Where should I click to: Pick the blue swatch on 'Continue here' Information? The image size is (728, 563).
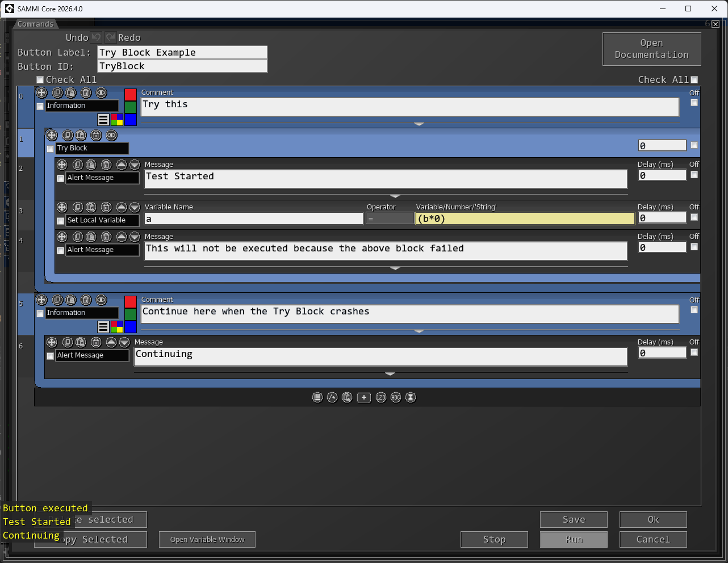coord(131,327)
